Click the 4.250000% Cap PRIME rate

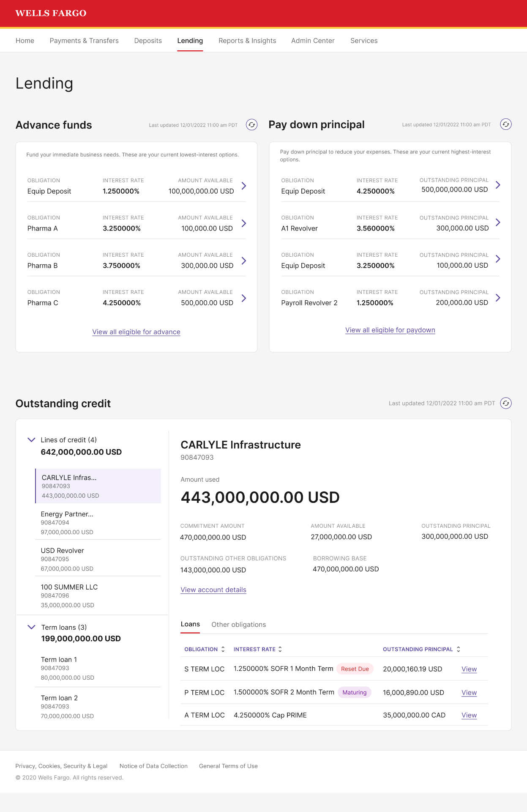(270, 715)
